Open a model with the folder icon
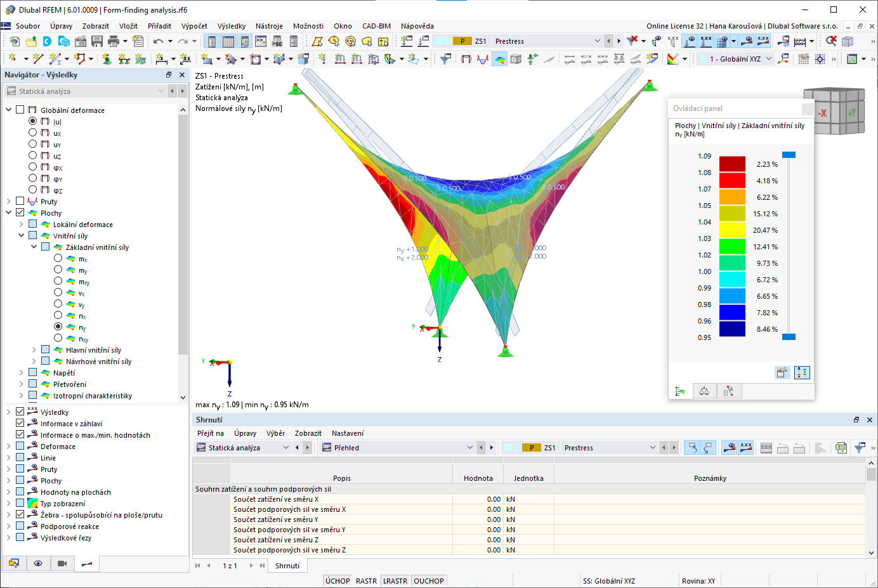The width and height of the screenshot is (878, 588). (31, 41)
